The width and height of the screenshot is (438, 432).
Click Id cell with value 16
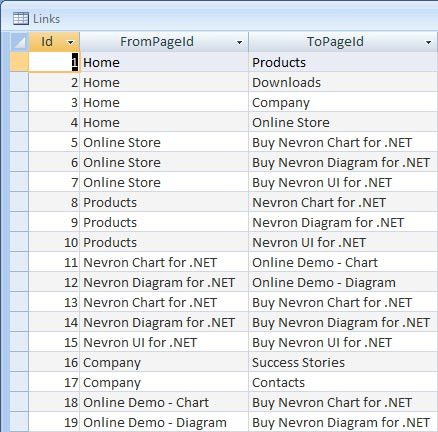pos(54,362)
